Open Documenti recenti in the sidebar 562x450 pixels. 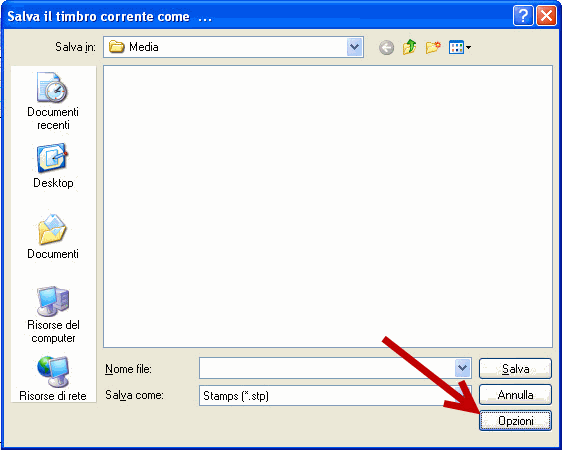(53, 101)
